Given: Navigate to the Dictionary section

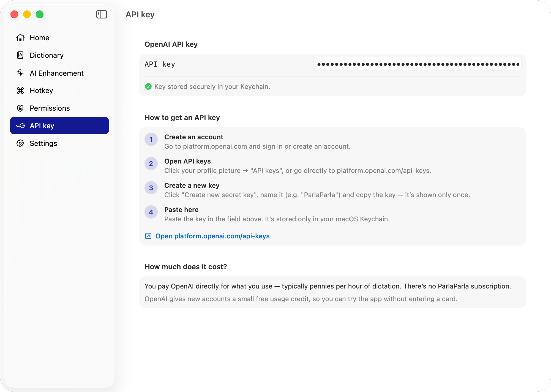Looking at the screenshot, I should [x=46, y=55].
